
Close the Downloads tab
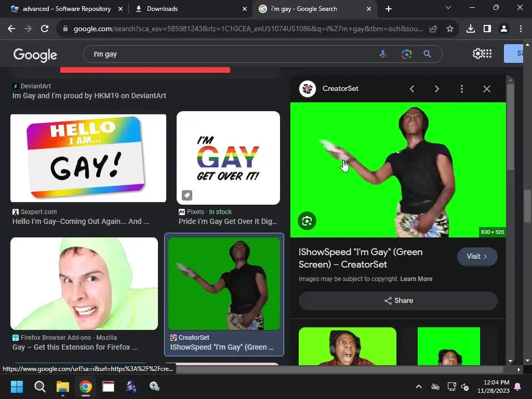point(245,9)
